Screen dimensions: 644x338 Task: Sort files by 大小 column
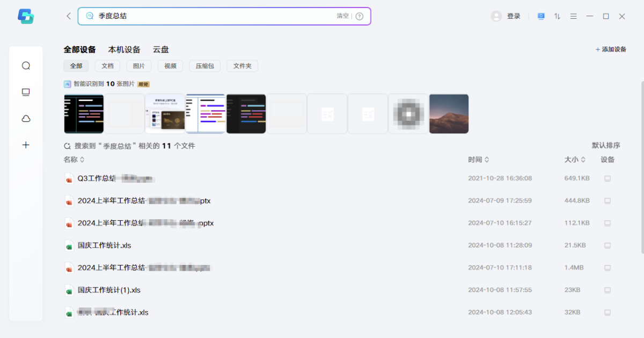(x=574, y=160)
